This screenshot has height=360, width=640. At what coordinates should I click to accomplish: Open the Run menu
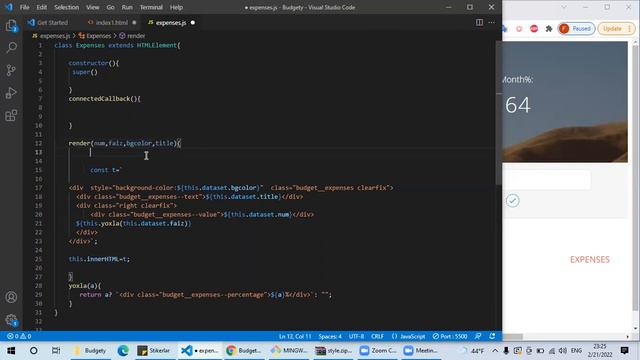pos(127,7)
